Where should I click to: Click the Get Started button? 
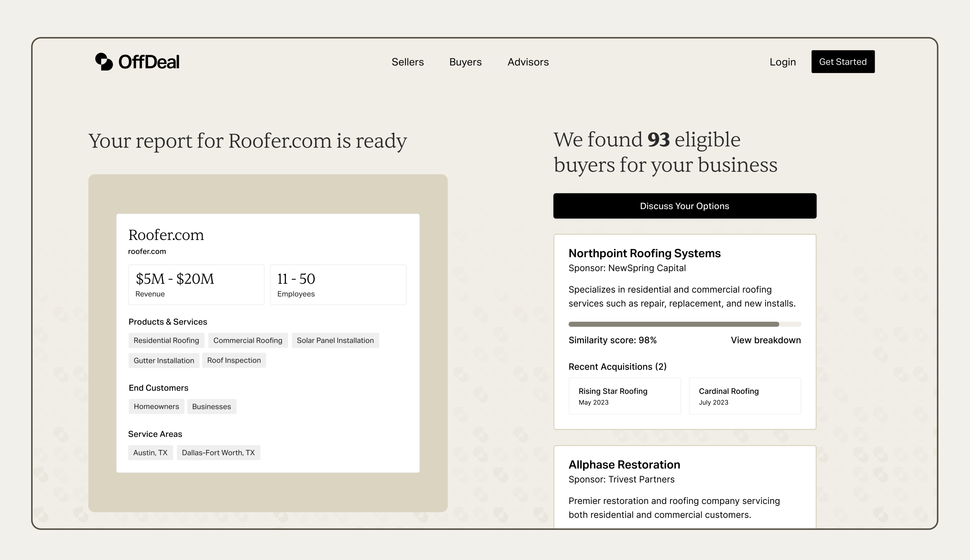(x=843, y=62)
